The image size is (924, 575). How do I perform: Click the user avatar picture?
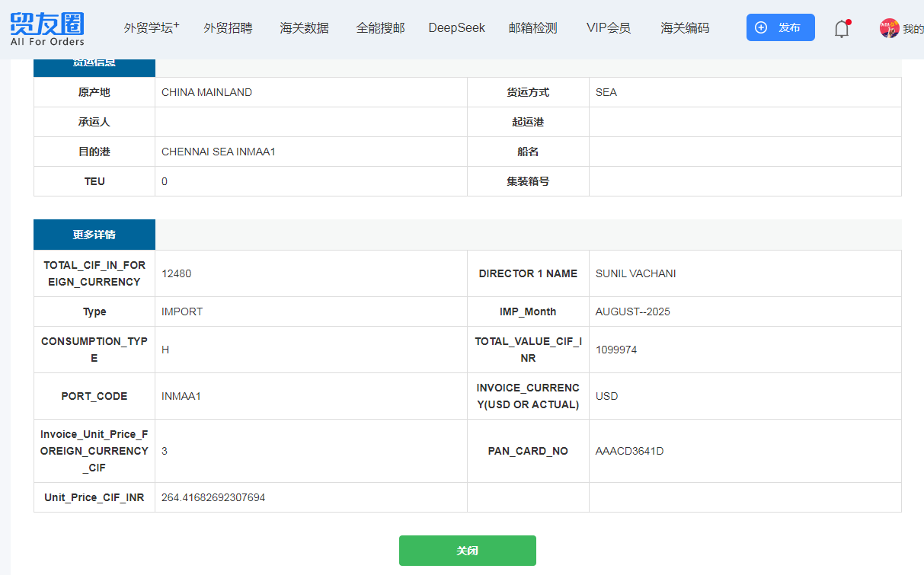tap(889, 29)
